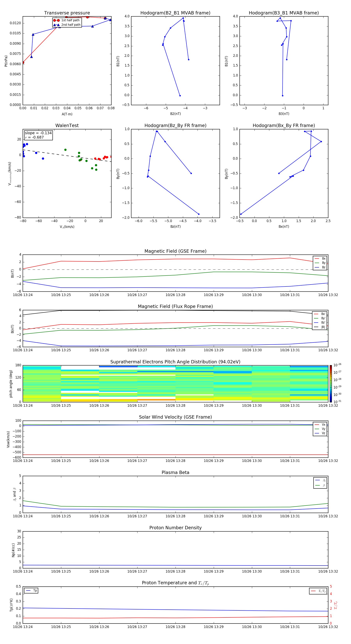Click the "Hodogram(Bx_By FR frame)" title
Image resolution: width=351 pixels, height=644 pixels.
click(284, 125)
